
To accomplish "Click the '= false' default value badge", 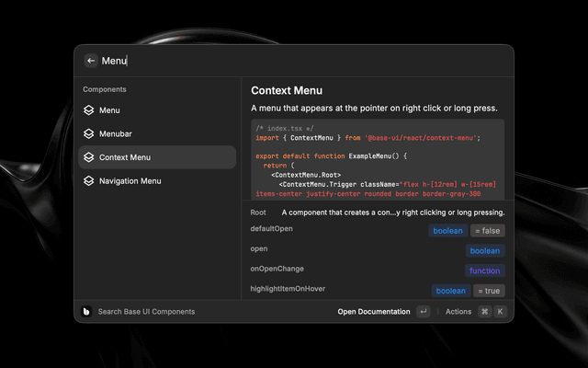I will [x=487, y=231].
